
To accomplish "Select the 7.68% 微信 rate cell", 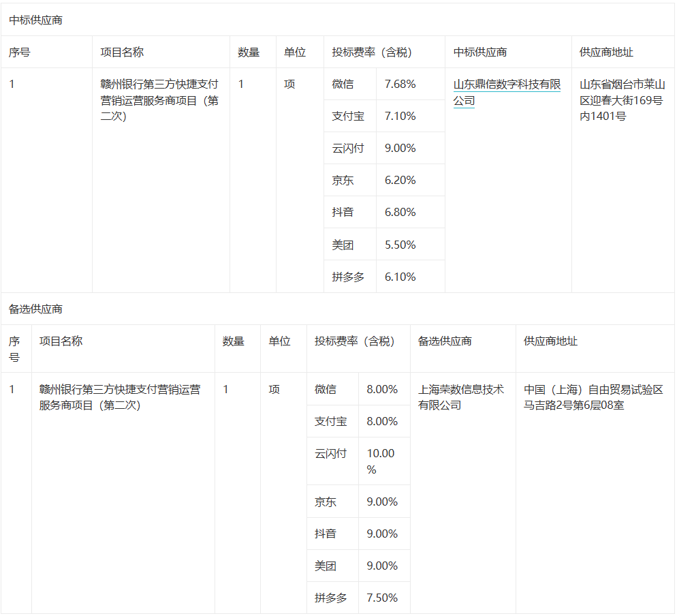I will click(x=400, y=84).
